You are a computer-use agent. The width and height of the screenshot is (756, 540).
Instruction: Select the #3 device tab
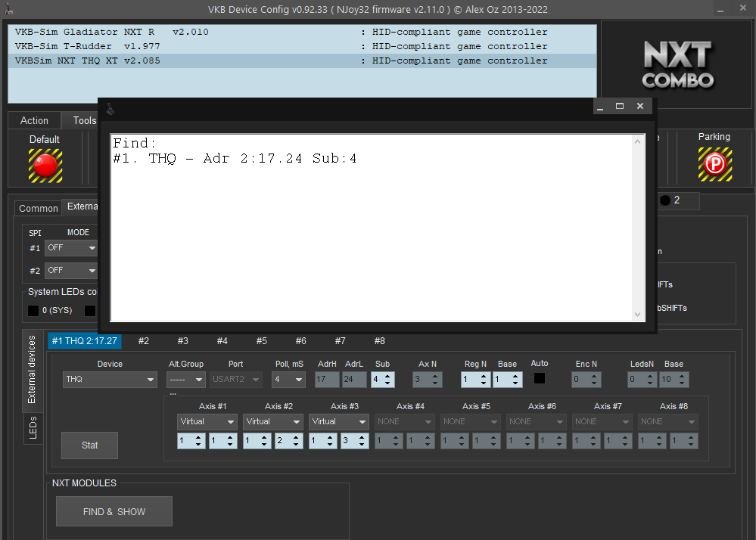(182, 341)
